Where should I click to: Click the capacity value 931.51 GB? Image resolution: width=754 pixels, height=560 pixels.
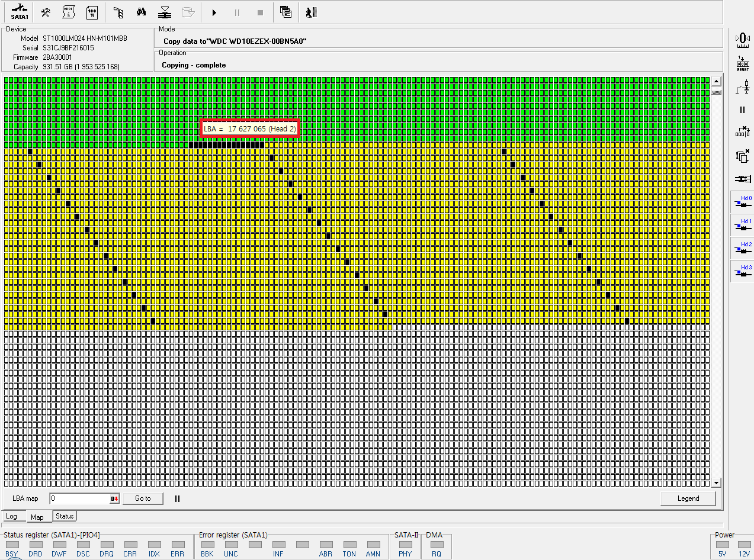click(x=81, y=66)
